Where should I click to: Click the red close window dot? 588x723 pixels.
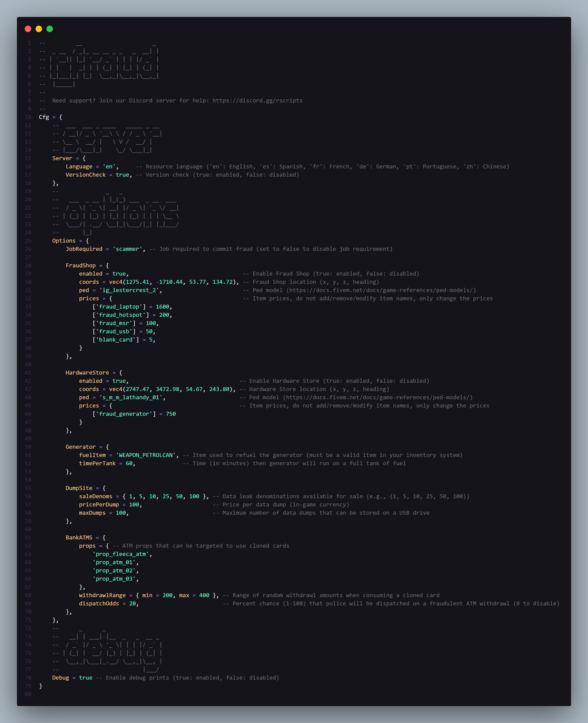28,29
